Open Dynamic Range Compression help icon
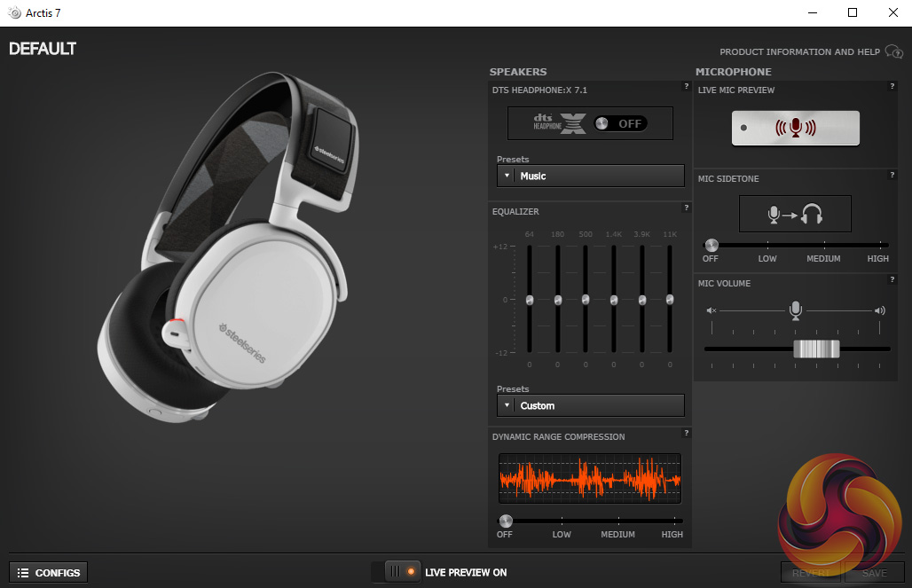The image size is (912, 588). (686, 433)
